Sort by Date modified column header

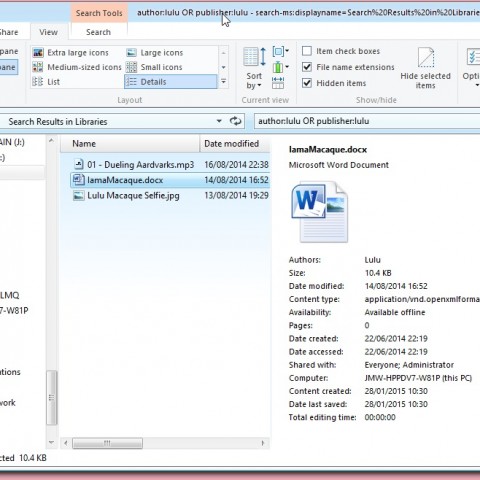coord(235,144)
